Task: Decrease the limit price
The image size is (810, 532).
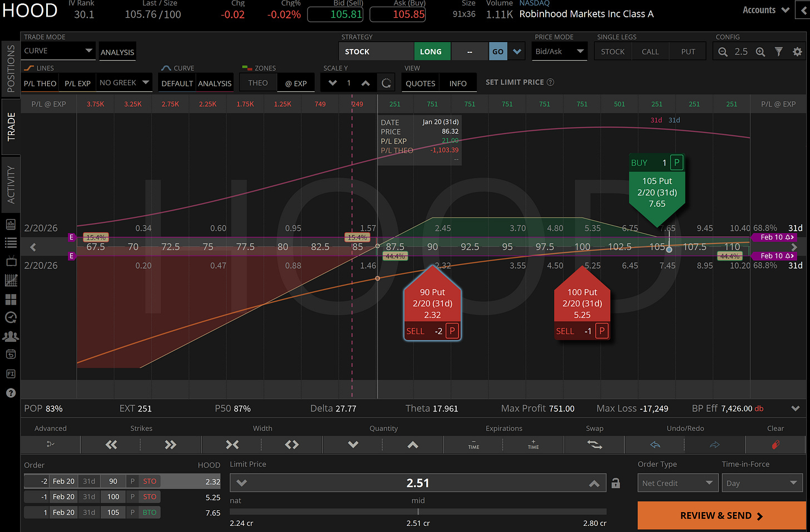Action: 241,483
